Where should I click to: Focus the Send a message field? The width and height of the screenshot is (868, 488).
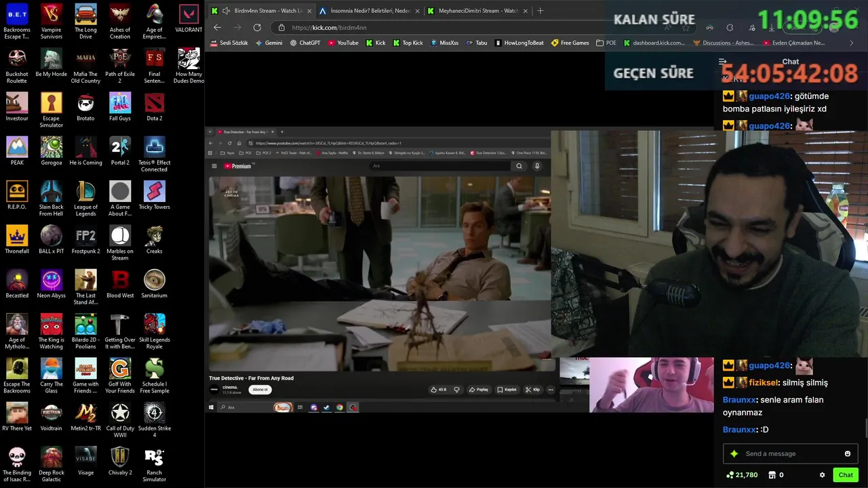click(790, 453)
